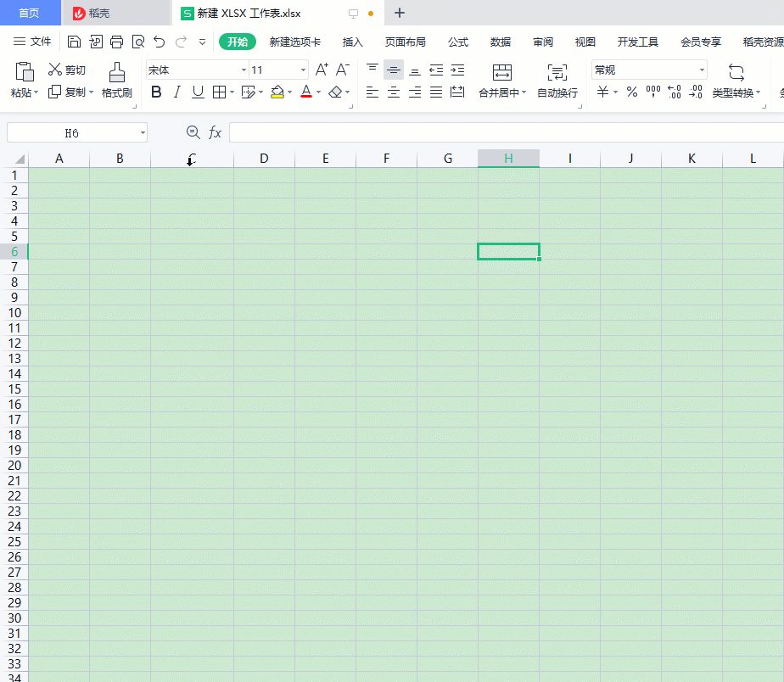Screen dimensions: 784x682
Task: Click the Select All corner triangle
Action: point(19,159)
